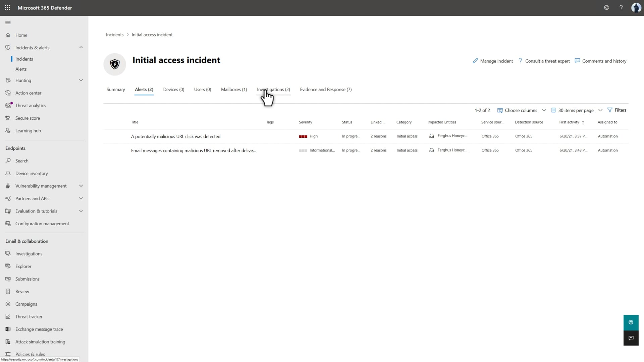Open Attack simulation training icon
This screenshot has height=362, width=644.
pos(8,342)
